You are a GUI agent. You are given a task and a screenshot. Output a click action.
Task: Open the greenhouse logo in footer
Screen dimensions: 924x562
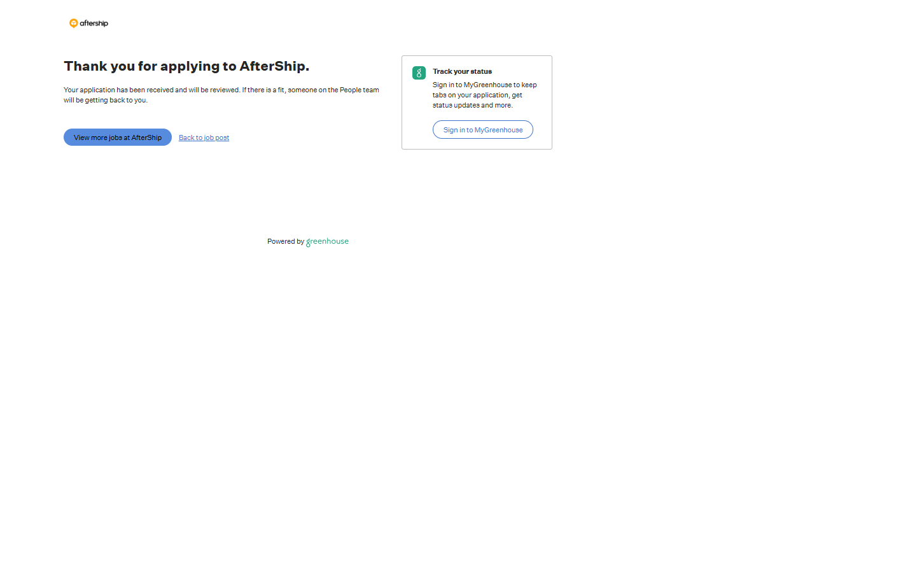click(x=327, y=242)
